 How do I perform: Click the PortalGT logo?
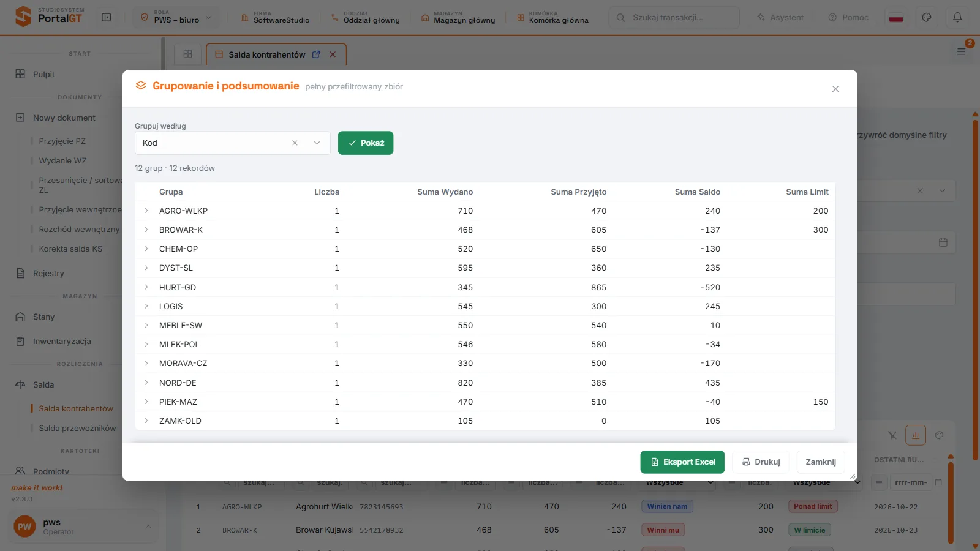tap(49, 17)
